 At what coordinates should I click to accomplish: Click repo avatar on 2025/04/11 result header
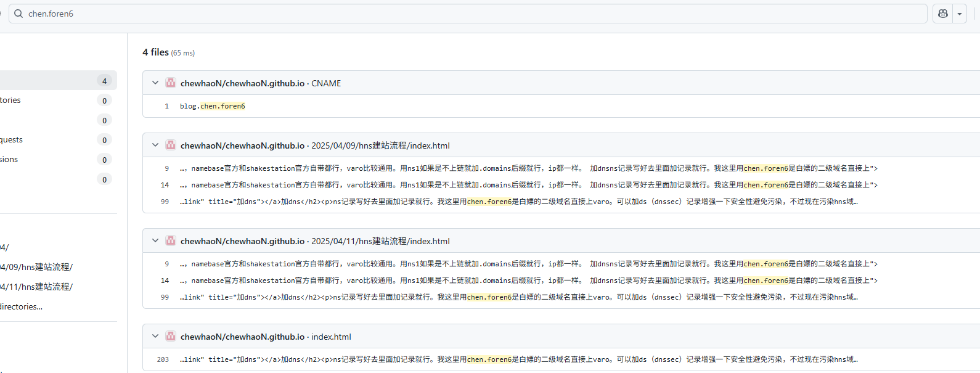[x=171, y=241]
